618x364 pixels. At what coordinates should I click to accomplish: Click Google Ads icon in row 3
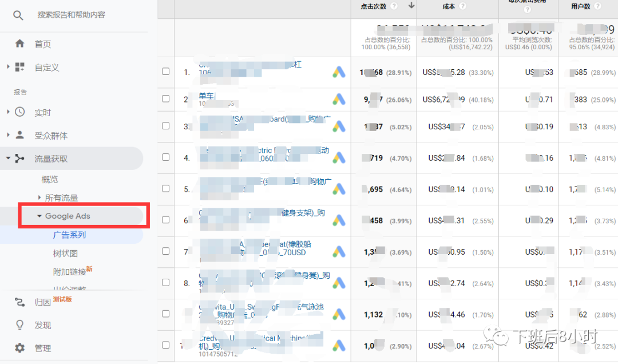[339, 126]
